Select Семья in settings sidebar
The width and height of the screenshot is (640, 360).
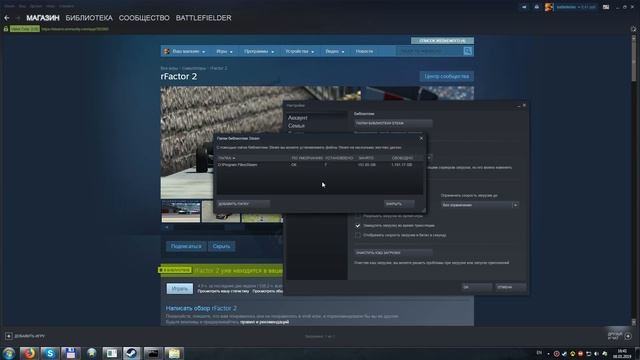297,126
